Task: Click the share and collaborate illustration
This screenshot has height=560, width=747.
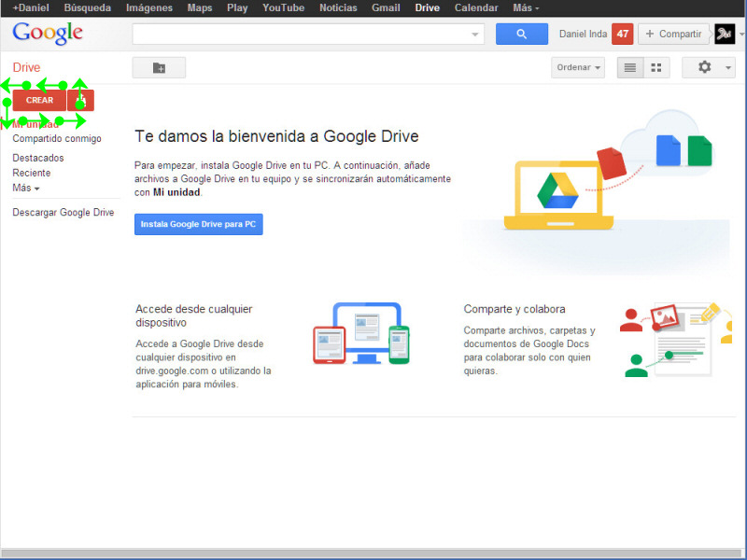Action: [x=675, y=340]
